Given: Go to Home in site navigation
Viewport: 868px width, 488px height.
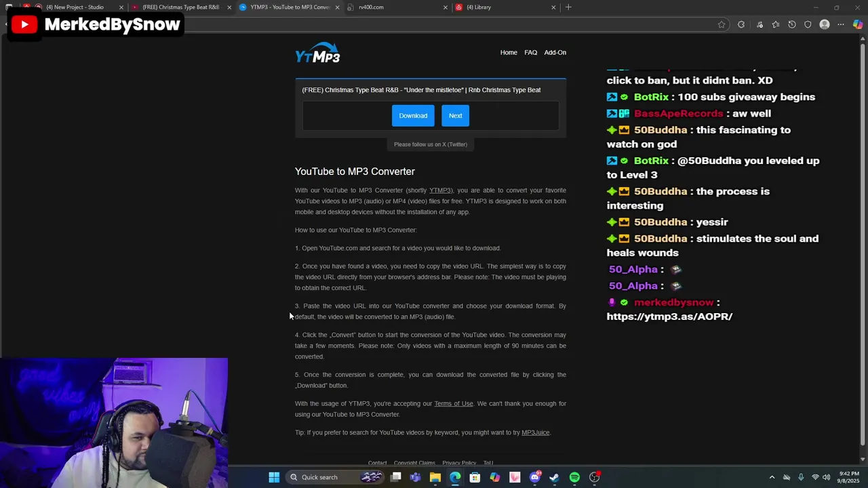Looking at the screenshot, I should coord(509,52).
